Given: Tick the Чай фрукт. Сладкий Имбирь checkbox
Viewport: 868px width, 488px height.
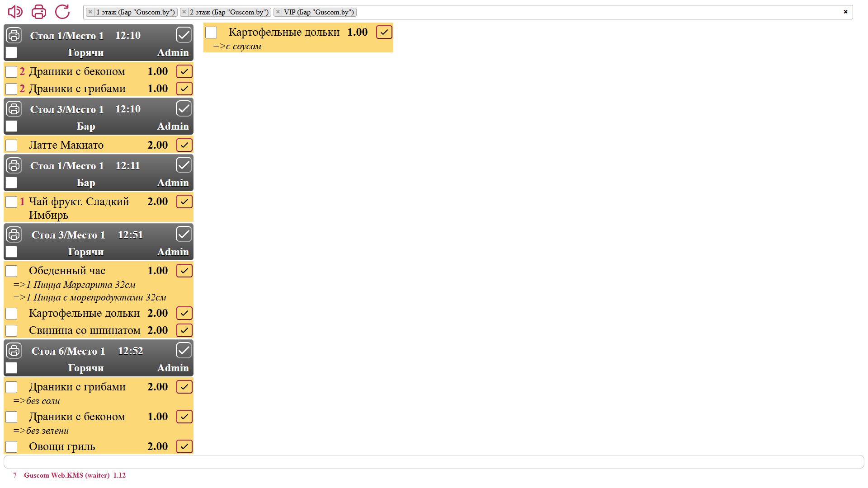Looking at the screenshot, I should [11, 202].
